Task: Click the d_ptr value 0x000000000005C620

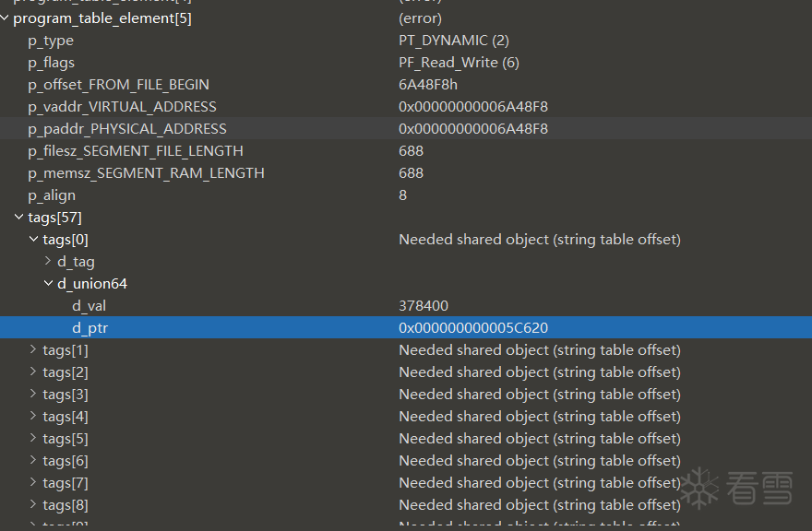Action: 473,328
